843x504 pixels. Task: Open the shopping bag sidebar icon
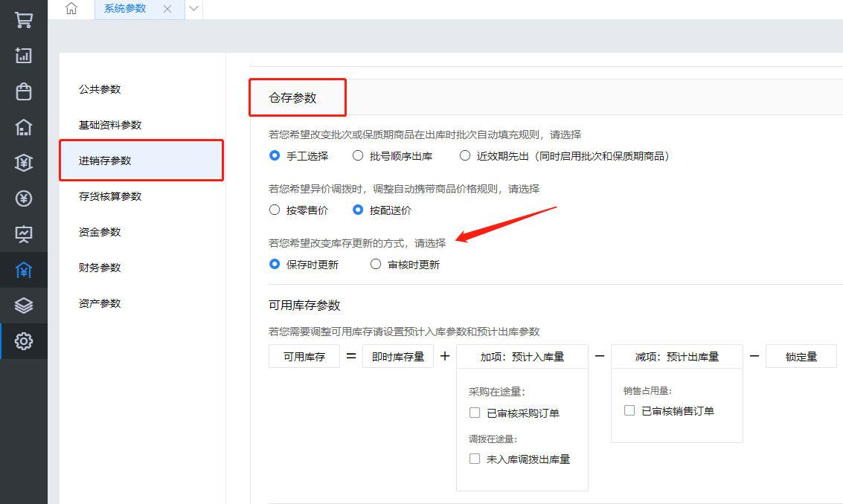24,91
